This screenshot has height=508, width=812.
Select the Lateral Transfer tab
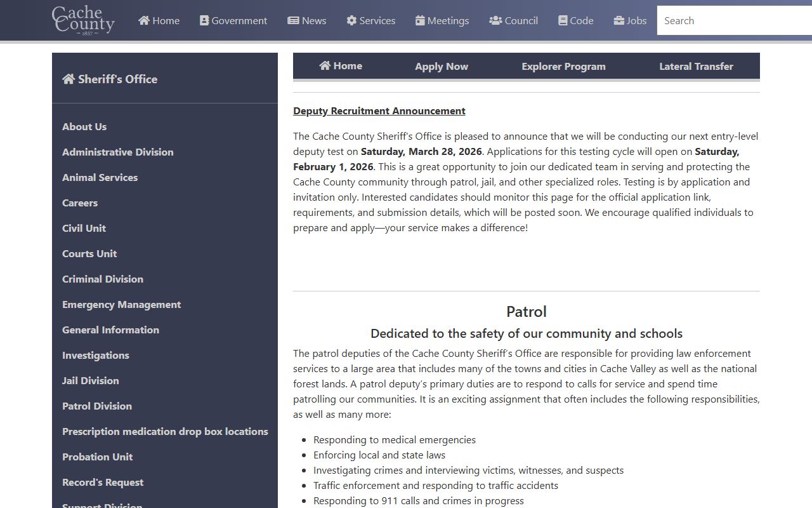696,66
